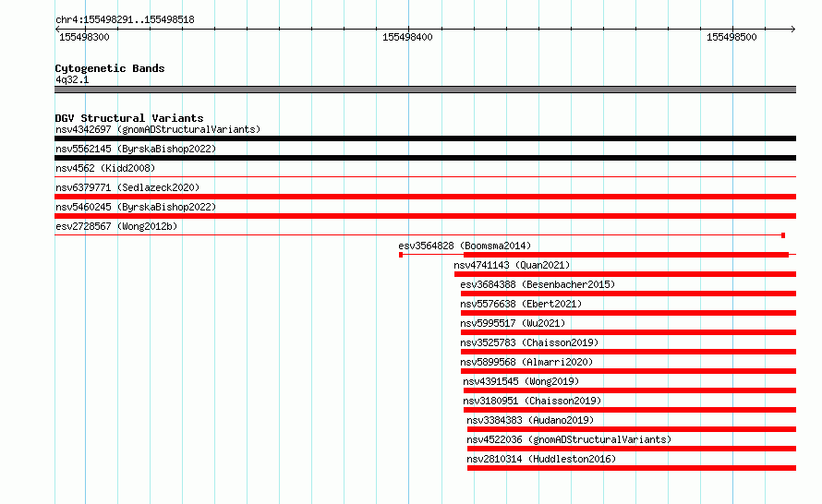Click the 4q32.1 band label

[x=72, y=80]
